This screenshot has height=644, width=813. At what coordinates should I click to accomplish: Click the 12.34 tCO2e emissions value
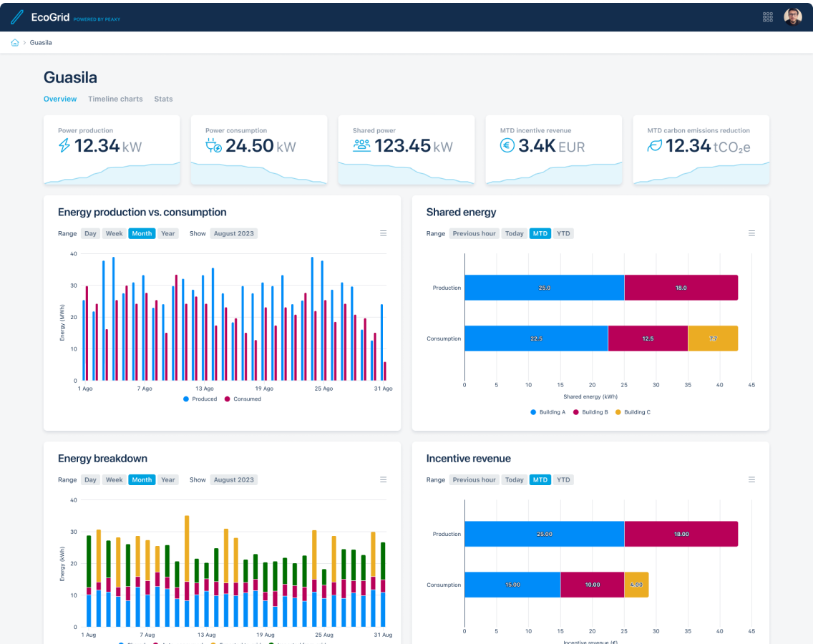(708, 146)
